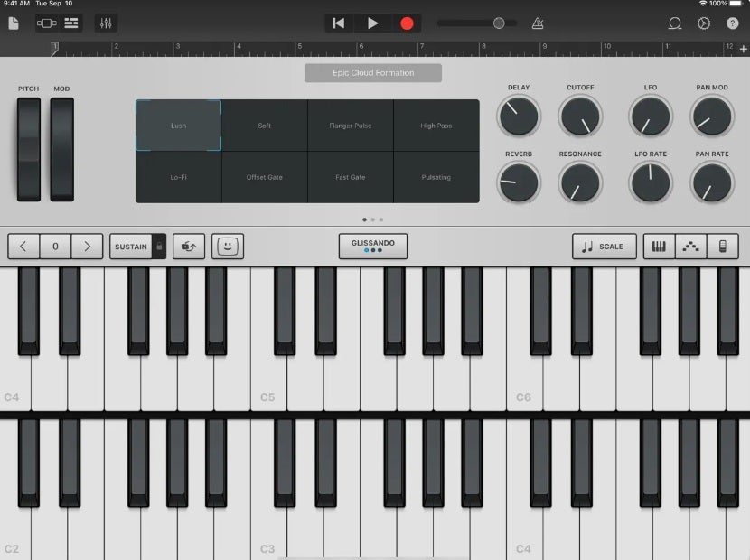Viewport: 750px width, 560px height.
Task: Select the Offset Gate pad
Action: pyautogui.click(x=264, y=177)
